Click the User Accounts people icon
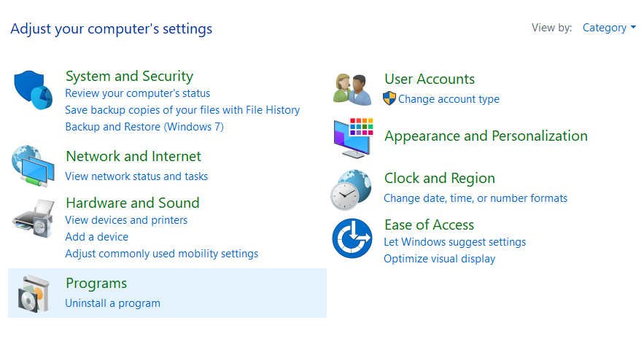This screenshot has height=347, width=644. click(x=352, y=90)
